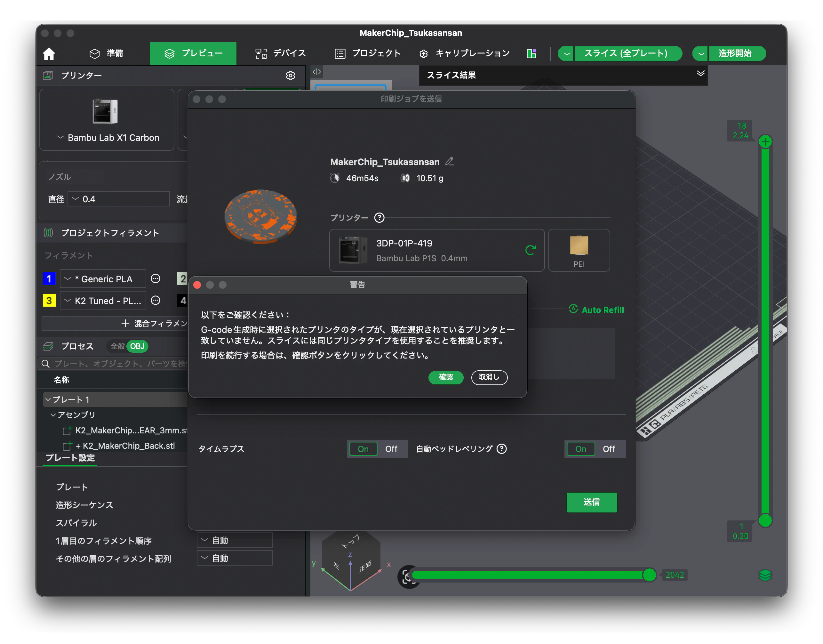The height and width of the screenshot is (644, 823).
Task: Toggle the OBJ process mode switch
Action: point(137,346)
